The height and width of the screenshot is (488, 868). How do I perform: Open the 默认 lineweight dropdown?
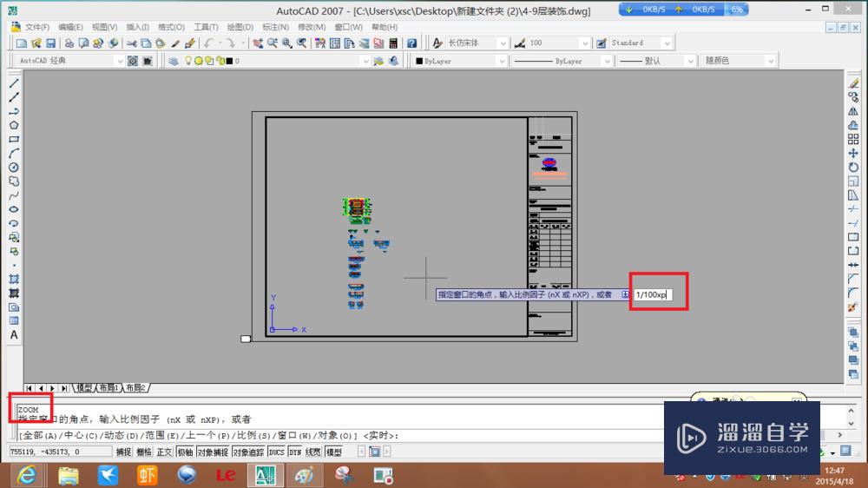[x=690, y=61]
